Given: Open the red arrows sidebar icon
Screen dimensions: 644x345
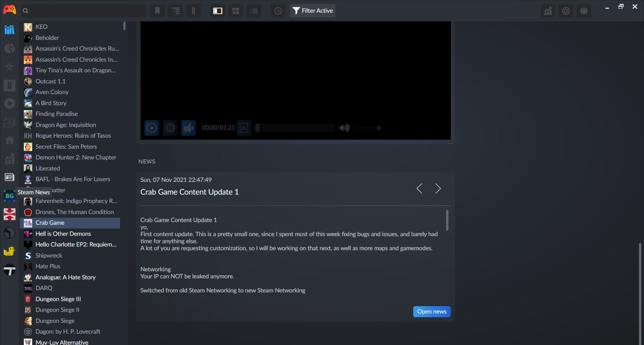Looking at the screenshot, I should coord(9,214).
